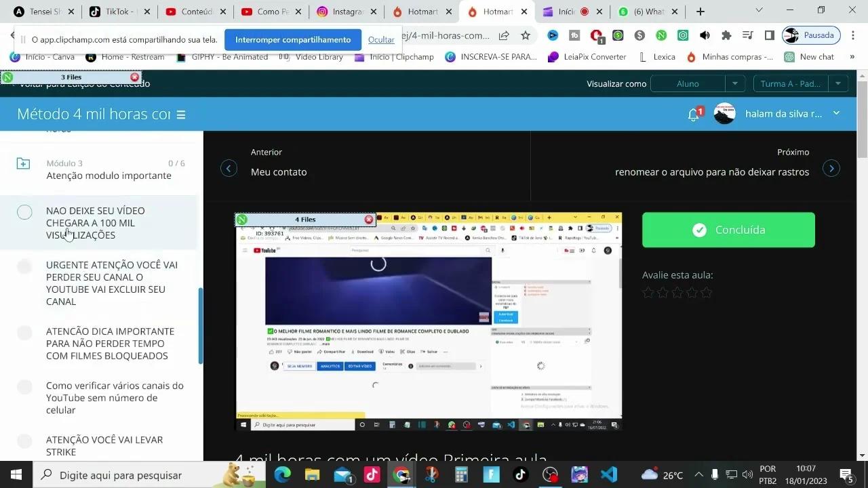Open the course content hamburger menu
The height and width of the screenshot is (488, 868).
[180, 115]
